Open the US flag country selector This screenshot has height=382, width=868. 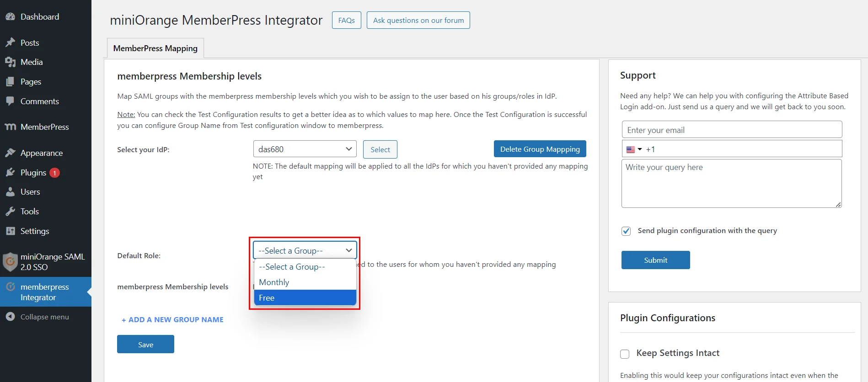point(634,149)
